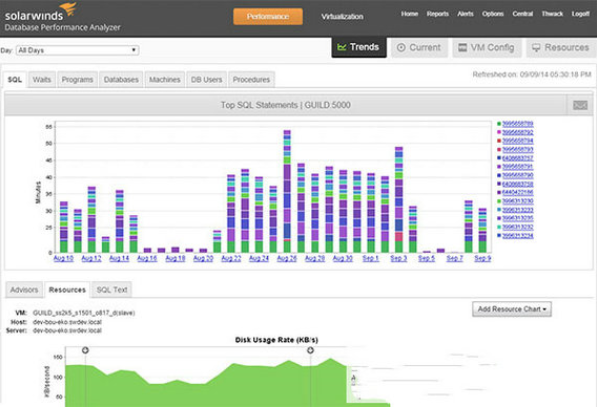The height and width of the screenshot is (407, 597).
Task: Drill into the Sep 5 date link
Action: pyautogui.click(x=426, y=258)
